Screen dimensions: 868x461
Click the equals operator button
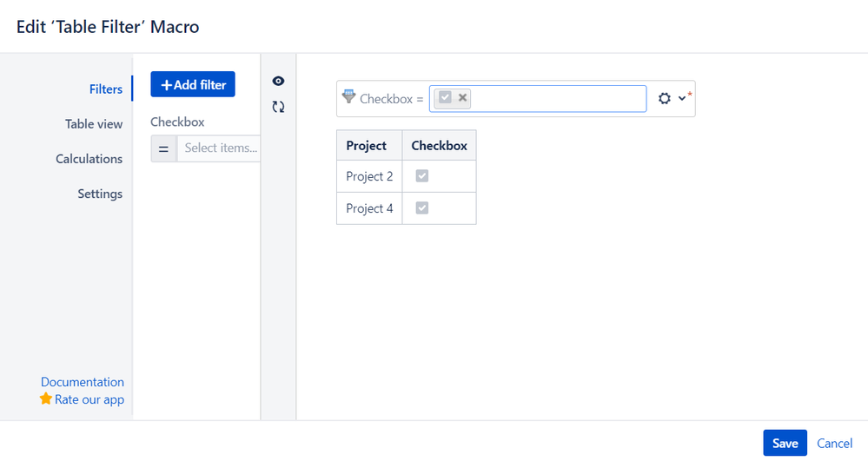163,148
